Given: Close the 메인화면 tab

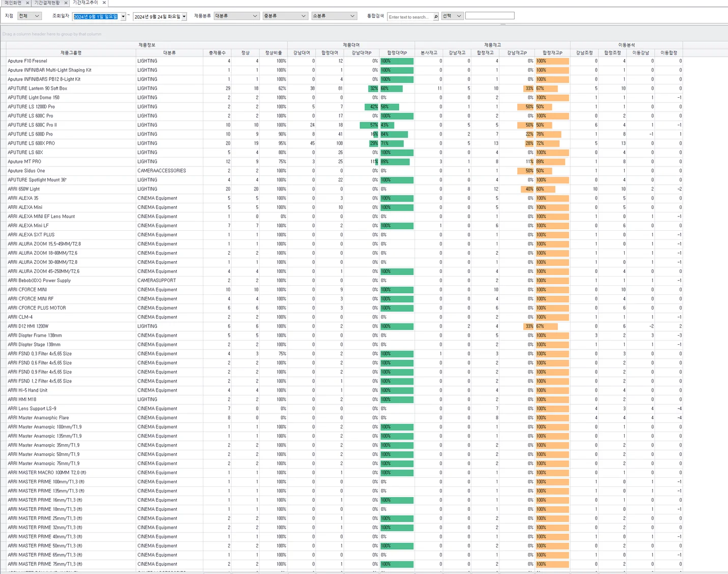Looking at the screenshot, I should (27, 3).
